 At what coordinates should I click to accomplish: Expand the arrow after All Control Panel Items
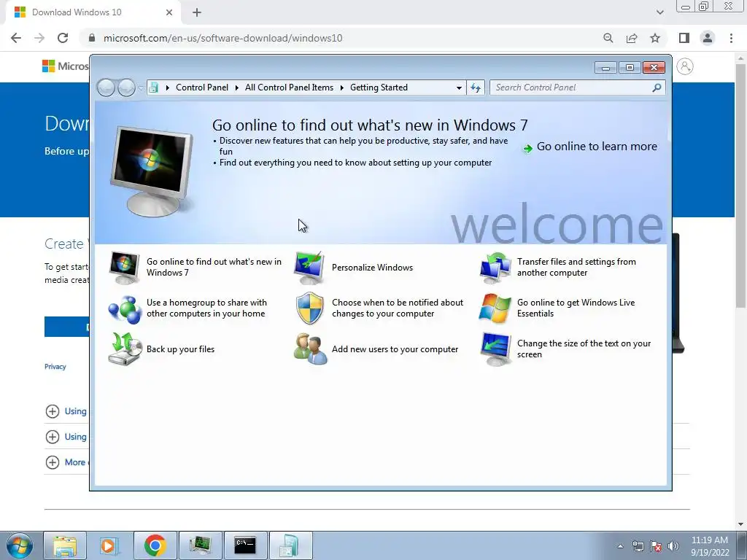pyautogui.click(x=341, y=87)
